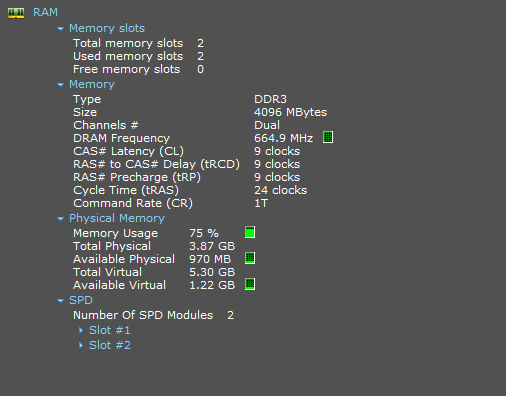Collapse the Memory slots section
This screenshot has width=506, height=396.
[60, 29]
